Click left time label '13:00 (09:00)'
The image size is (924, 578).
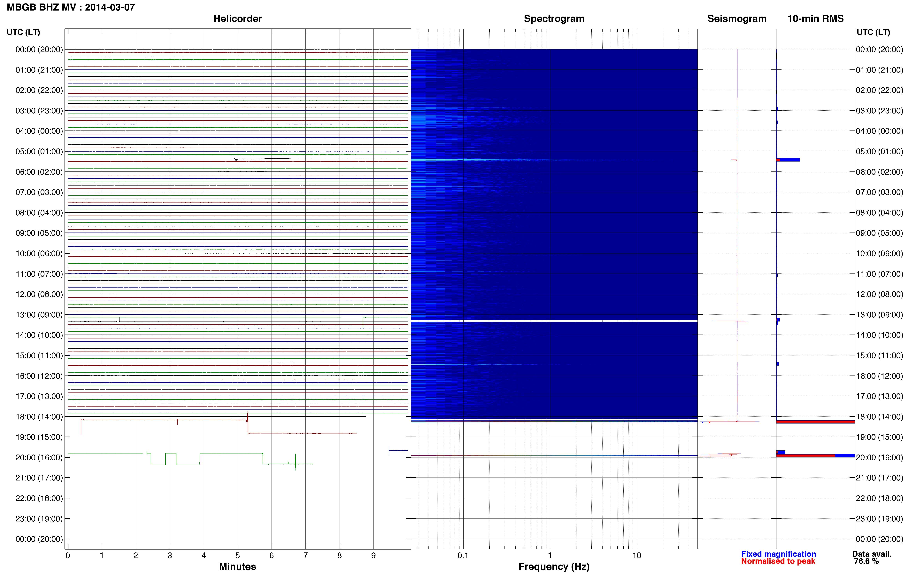pyautogui.click(x=39, y=315)
